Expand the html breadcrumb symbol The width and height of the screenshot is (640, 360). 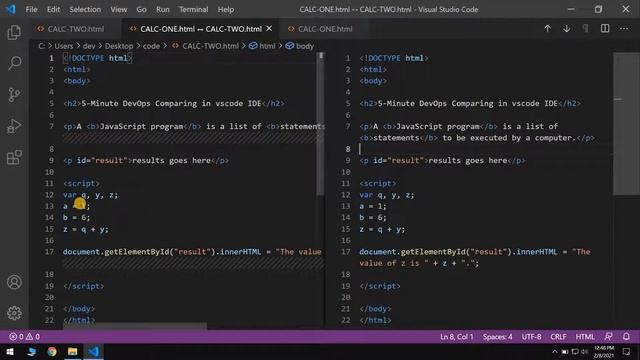click(262, 46)
